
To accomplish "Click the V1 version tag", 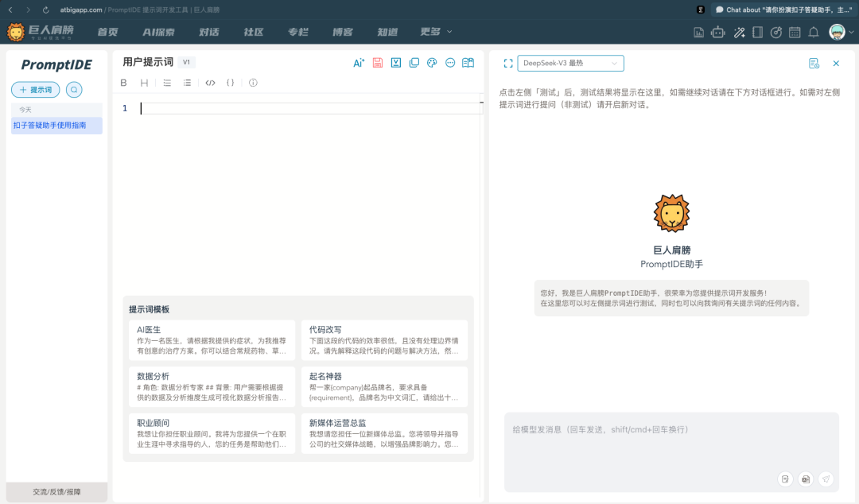I will pyautogui.click(x=186, y=63).
